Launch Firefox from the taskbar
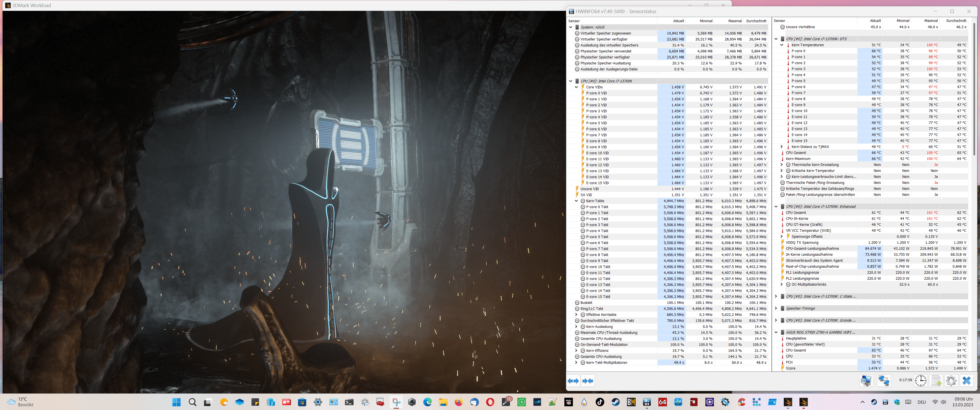This screenshot has height=410, width=980. click(x=459, y=402)
